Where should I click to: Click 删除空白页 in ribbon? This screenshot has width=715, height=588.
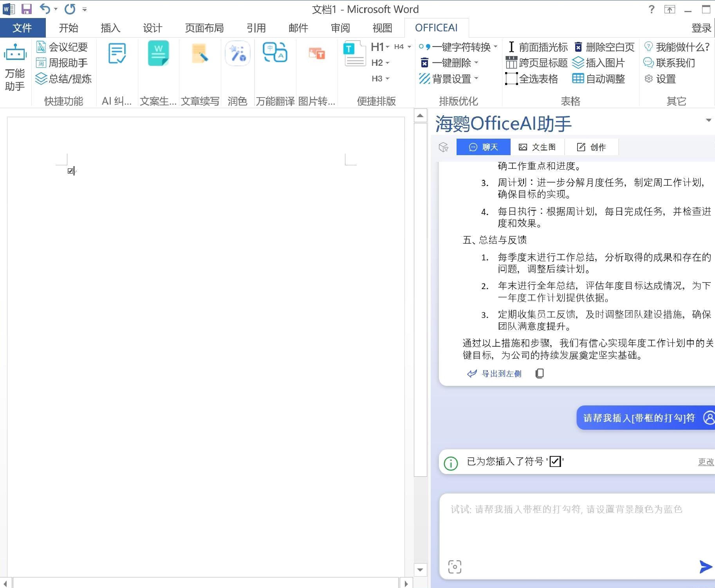pyautogui.click(x=604, y=47)
